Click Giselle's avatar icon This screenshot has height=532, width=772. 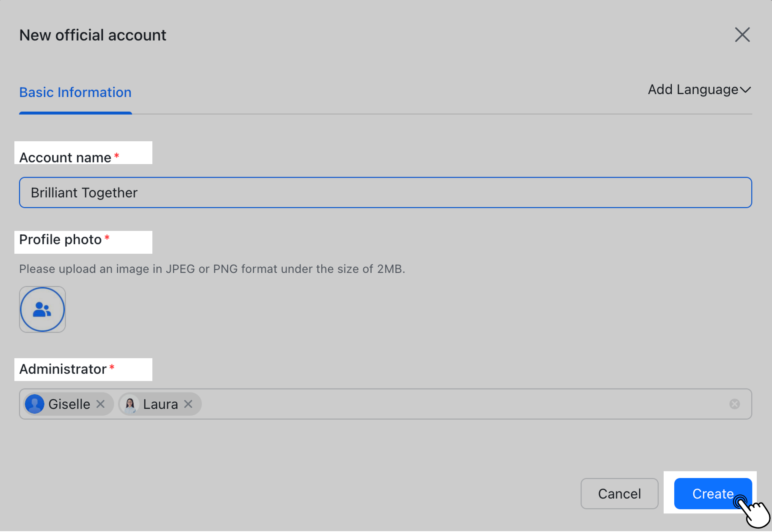coord(34,404)
